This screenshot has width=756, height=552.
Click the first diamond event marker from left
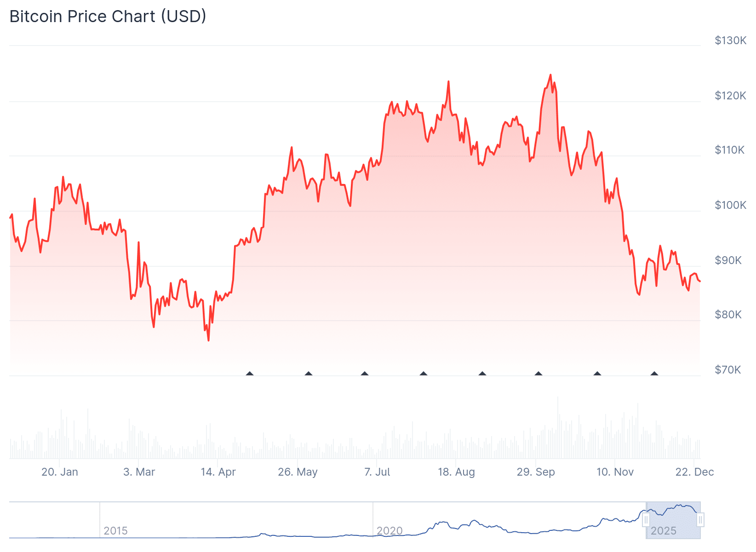[250, 374]
